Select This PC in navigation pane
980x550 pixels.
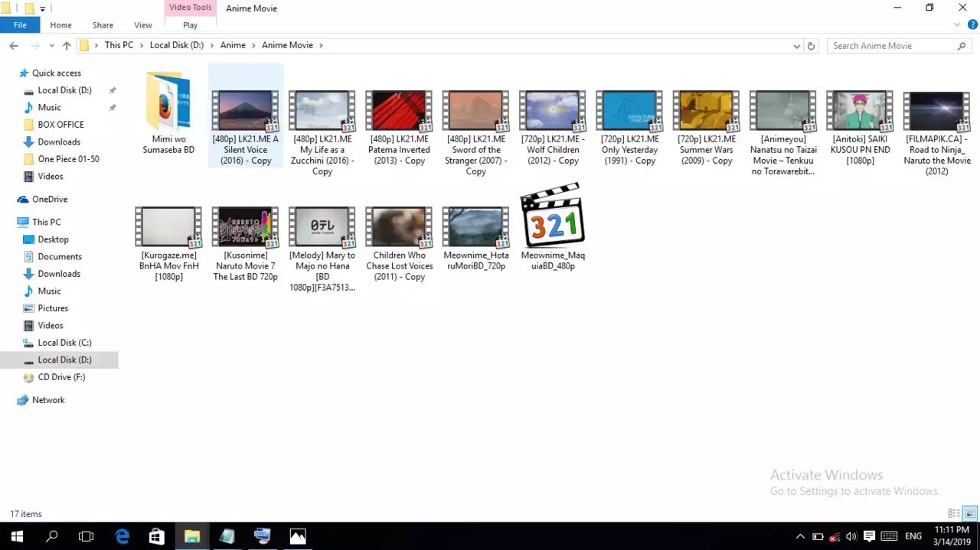(x=46, y=222)
